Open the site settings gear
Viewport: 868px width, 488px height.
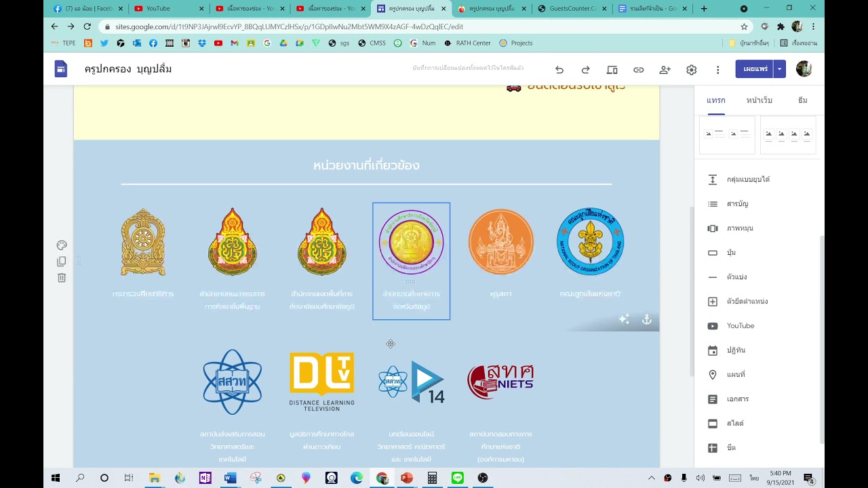pyautogui.click(x=692, y=70)
